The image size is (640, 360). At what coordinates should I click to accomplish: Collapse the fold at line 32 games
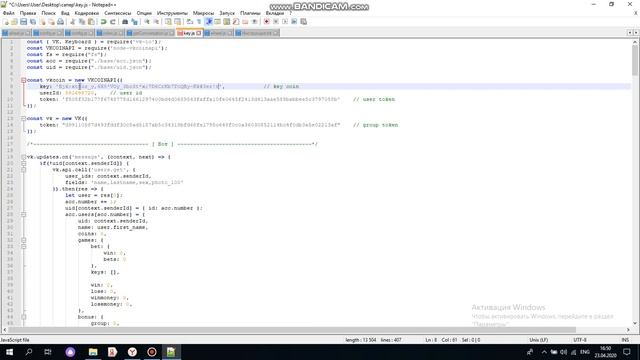[x=24, y=240]
